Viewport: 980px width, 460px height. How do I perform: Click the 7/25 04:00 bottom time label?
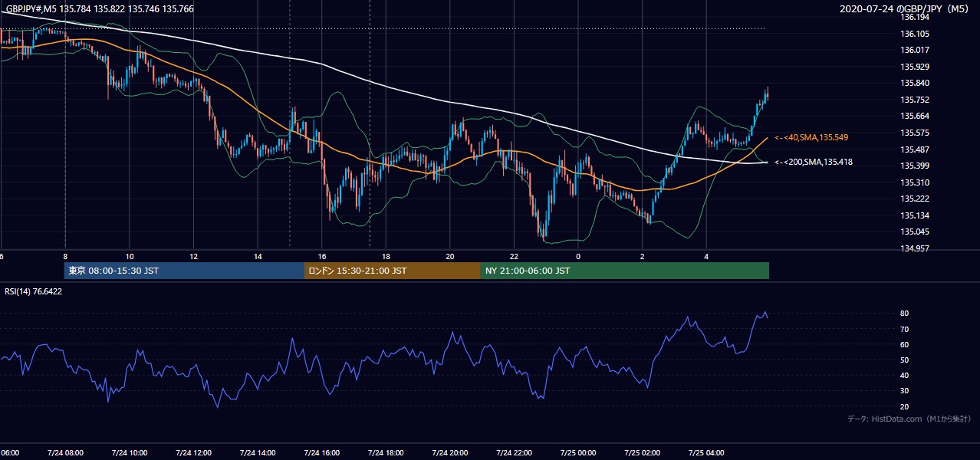pyautogui.click(x=706, y=452)
